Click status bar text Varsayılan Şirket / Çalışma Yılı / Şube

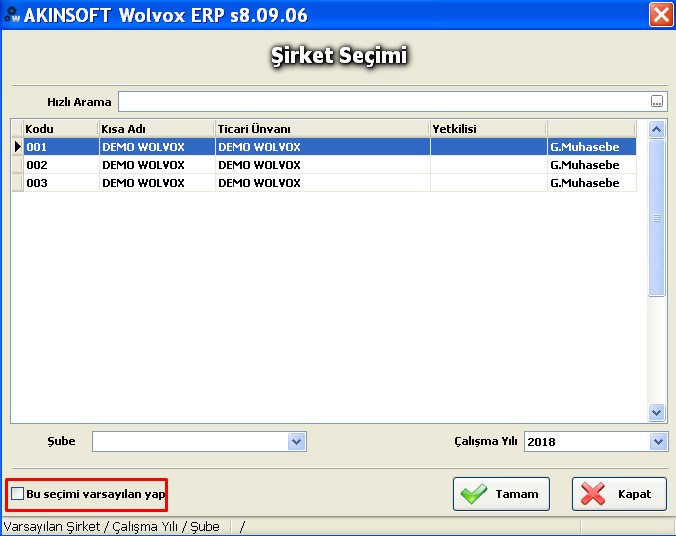point(112,527)
